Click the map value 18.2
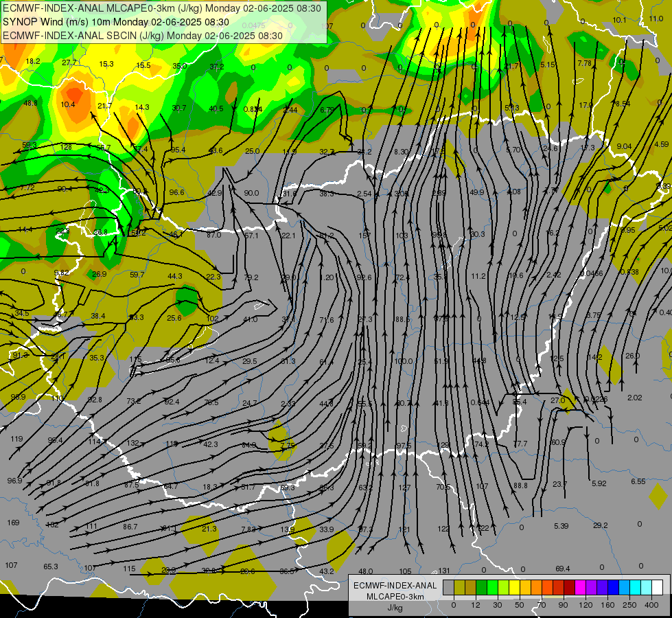 click(x=33, y=61)
